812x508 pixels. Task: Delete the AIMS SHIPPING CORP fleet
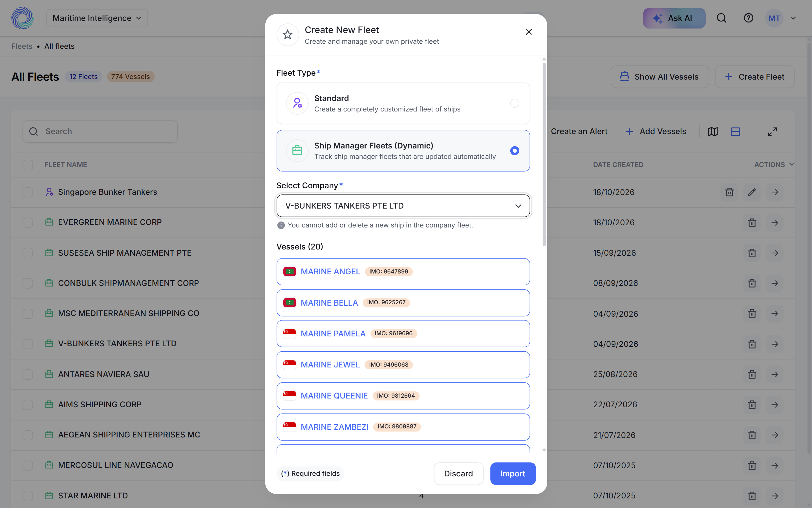pos(752,404)
